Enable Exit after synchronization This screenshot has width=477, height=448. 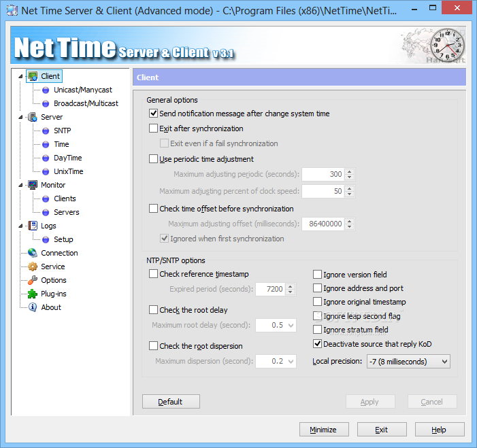click(x=153, y=128)
